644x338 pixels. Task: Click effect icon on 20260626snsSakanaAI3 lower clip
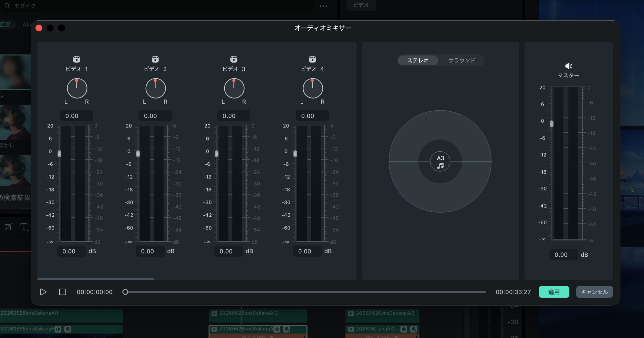[287, 329]
